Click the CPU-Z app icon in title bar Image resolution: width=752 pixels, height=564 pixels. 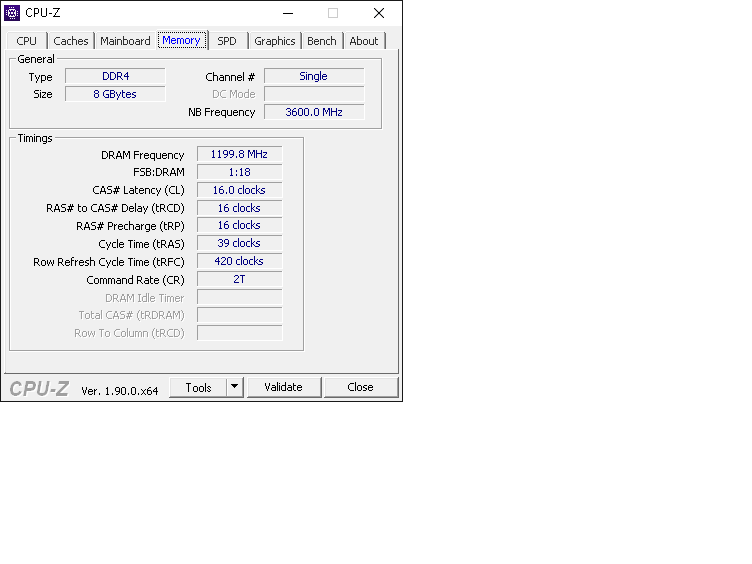[x=12, y=13]
